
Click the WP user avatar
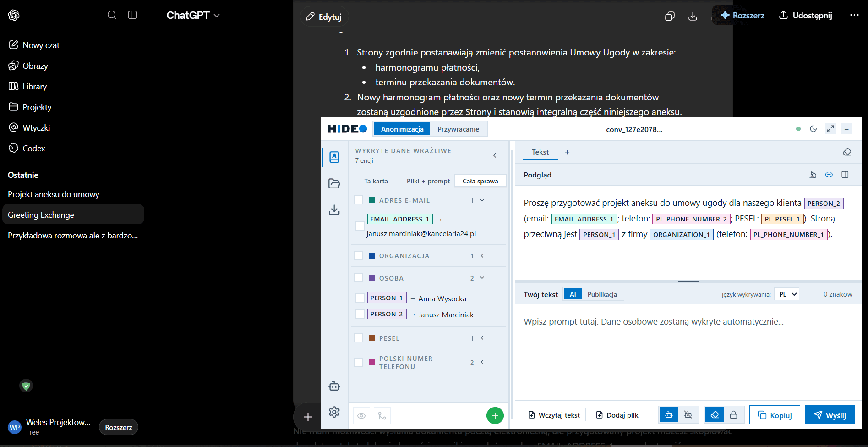coord(15,427)
